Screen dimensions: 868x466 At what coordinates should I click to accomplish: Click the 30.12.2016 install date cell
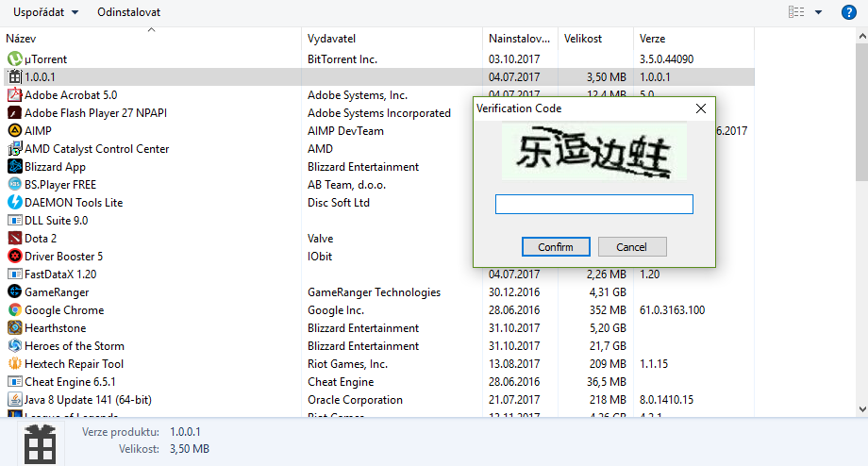click(x=514, y=291)
